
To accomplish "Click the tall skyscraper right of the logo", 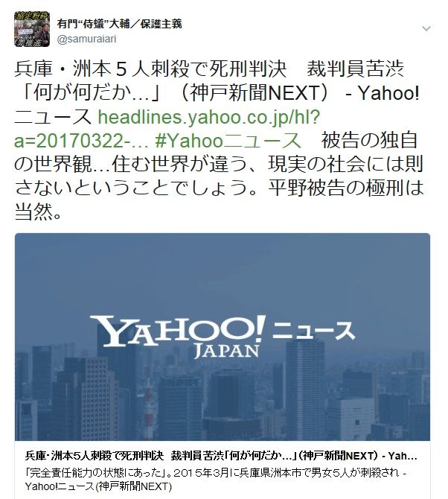I will (305, 389).
